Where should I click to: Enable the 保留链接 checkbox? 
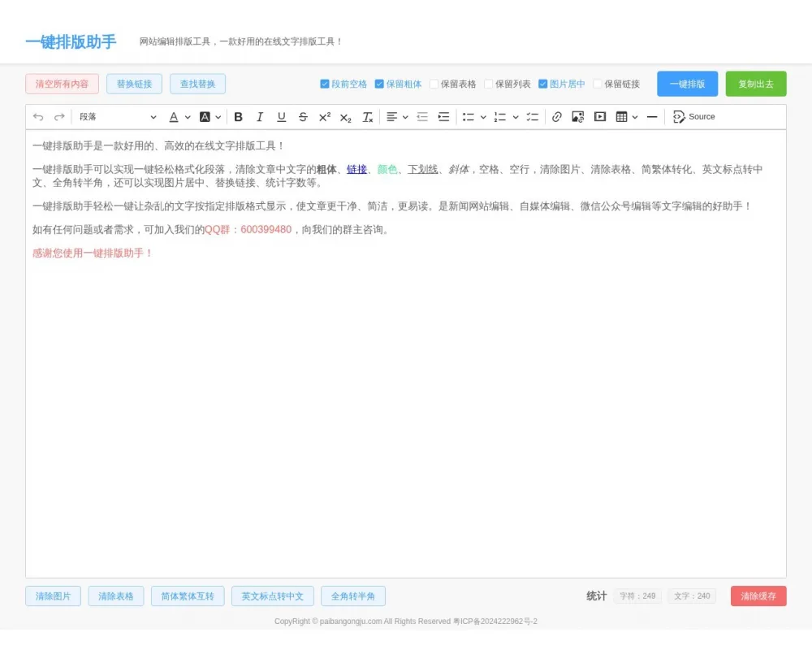(598, 84)
